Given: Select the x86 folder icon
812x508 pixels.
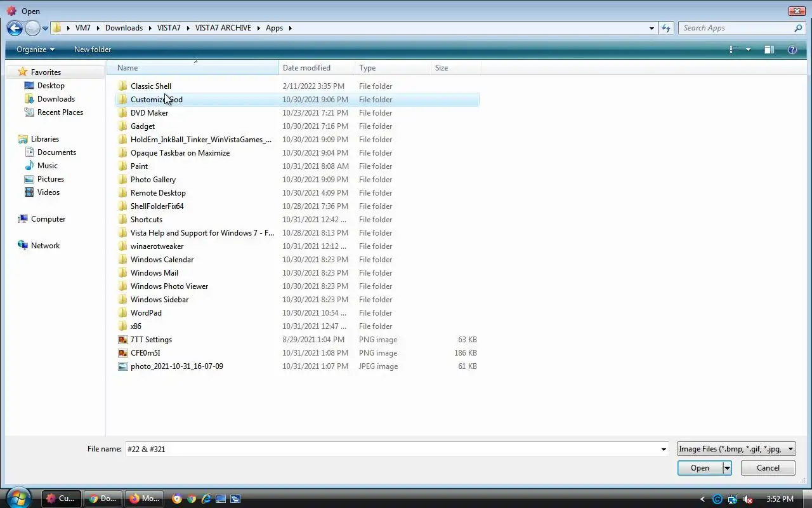Looking at the screenshot, I should point(123,326).
